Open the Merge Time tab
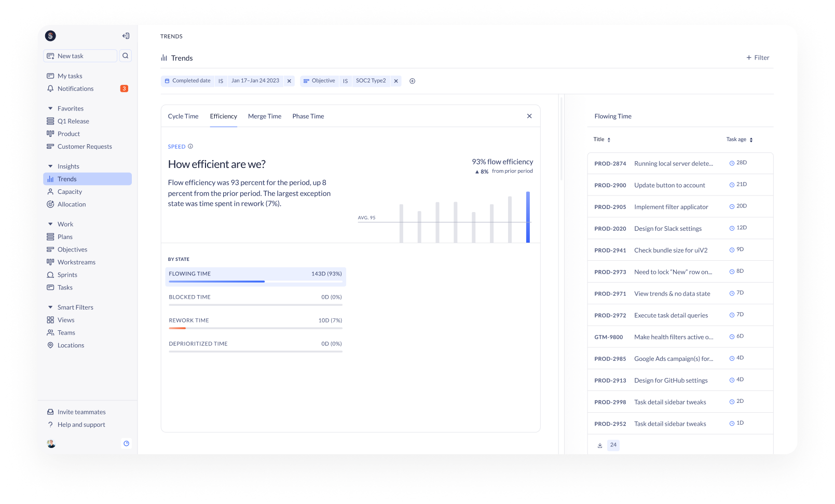 point(265,116)
